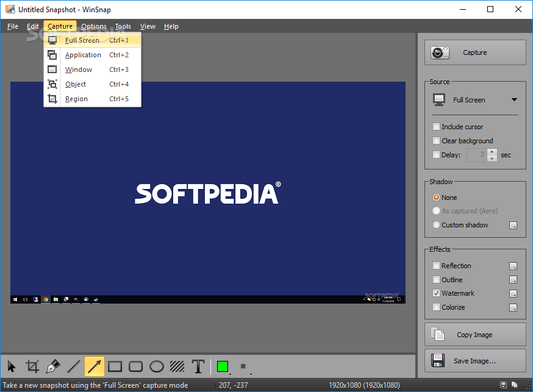The height and width of the screenshot is (392, 533).
Task: Select the Rectangle shape tool
Action: pyautogui.click(x=115, y=366)
